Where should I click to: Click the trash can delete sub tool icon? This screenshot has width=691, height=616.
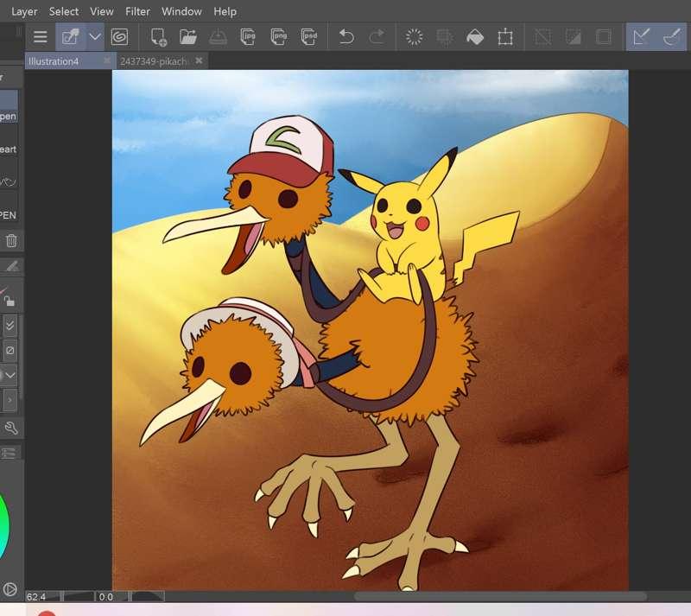click(x=11, y=241)
